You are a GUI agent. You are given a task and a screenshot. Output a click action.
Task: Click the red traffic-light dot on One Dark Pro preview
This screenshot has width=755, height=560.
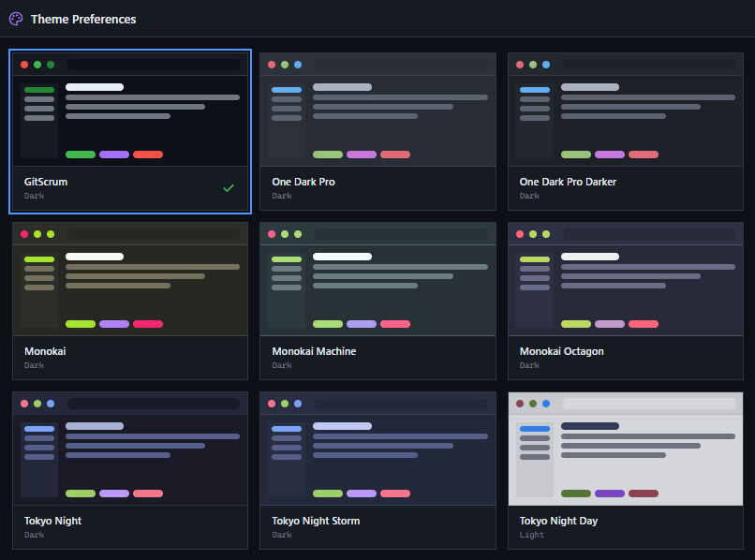[271, 64]
